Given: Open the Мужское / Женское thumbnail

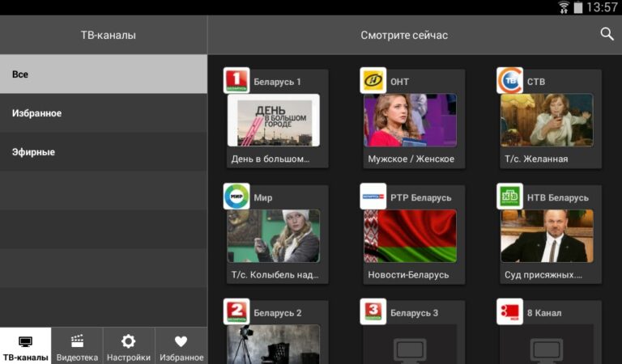Looking at the screenshot, I should tap(410, 120).
